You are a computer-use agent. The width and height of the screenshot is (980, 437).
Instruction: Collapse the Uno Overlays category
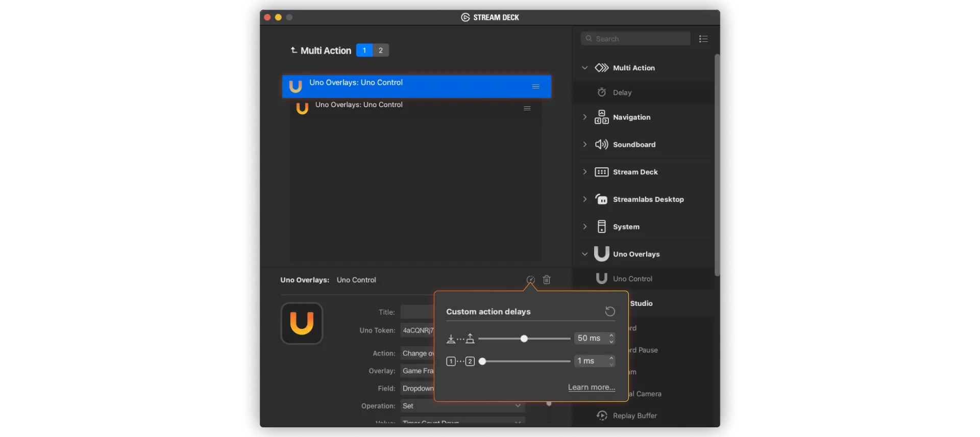point(585,254)
